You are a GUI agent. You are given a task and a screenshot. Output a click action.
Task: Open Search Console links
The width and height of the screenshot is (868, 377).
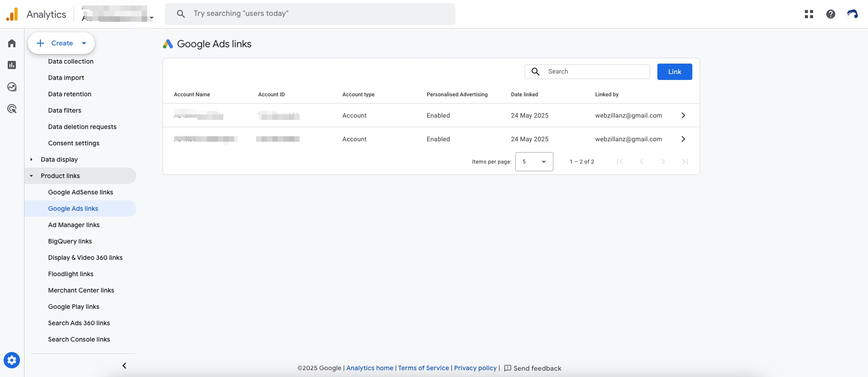[79, 339]
